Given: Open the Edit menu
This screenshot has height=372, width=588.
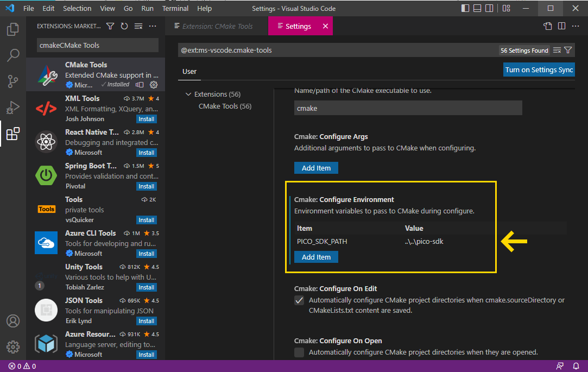Looking at the screenshot, I should click(48, 8).
